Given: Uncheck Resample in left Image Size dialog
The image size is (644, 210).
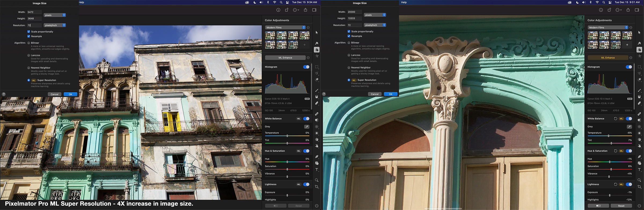Looking at the screenshot, I should tap(29, 36).
